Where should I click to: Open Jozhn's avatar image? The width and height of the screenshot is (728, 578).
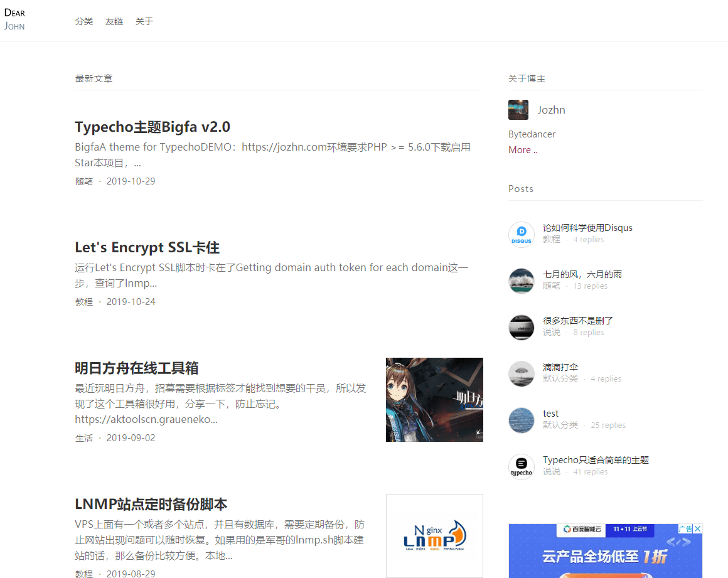[518, 109]
